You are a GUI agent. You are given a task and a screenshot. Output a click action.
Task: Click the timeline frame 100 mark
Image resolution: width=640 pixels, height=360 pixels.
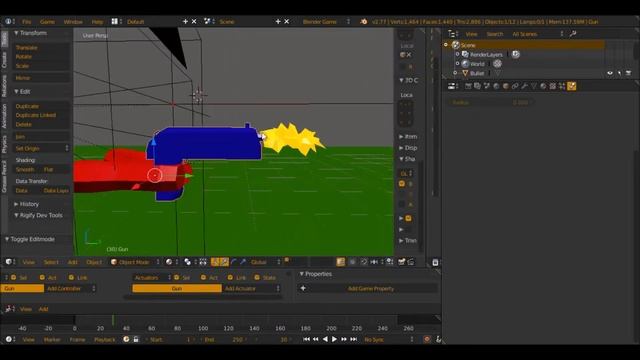[x=203, y=328]
